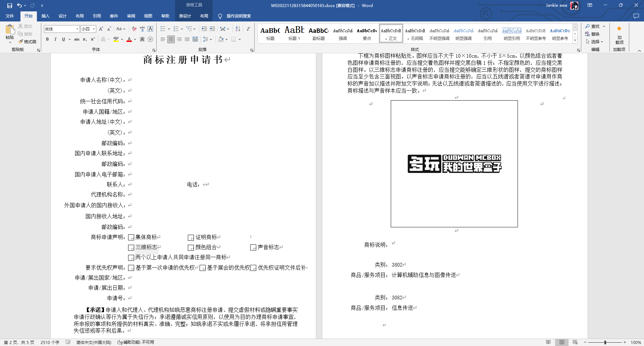The height and width of the screenshot is (346, 644).
Task: Check the 声音标志 checkbox
Action: tap(253, 248)
